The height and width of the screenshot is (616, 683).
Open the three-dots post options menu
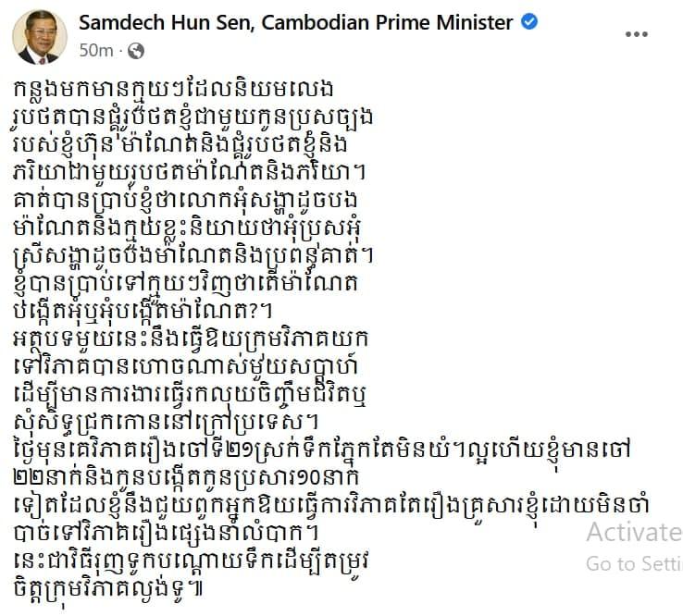tap(637, 34)
